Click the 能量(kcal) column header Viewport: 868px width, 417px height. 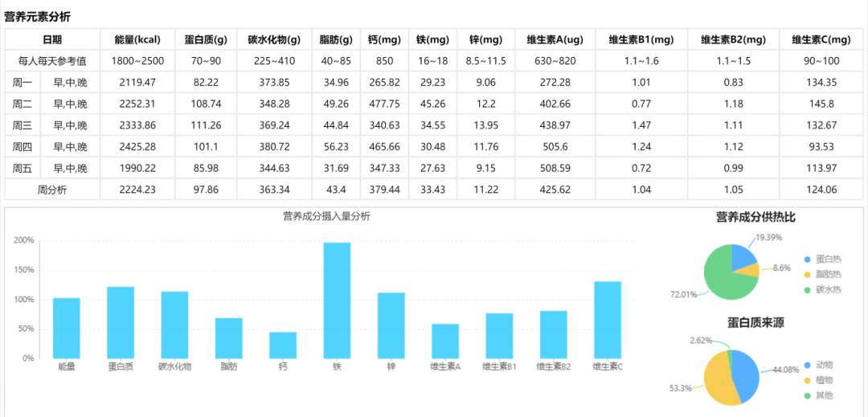coord(137,39)
